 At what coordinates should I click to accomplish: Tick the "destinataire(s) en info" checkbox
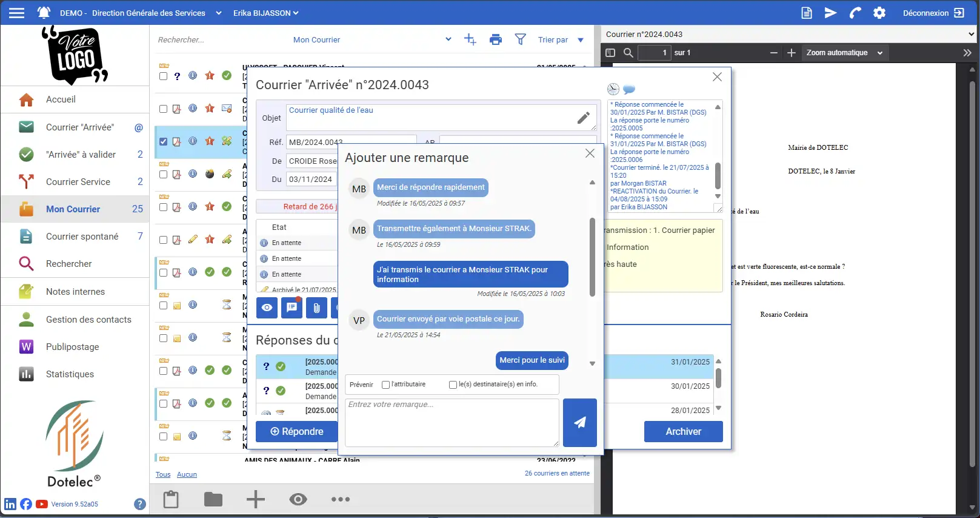pos(453,385)
